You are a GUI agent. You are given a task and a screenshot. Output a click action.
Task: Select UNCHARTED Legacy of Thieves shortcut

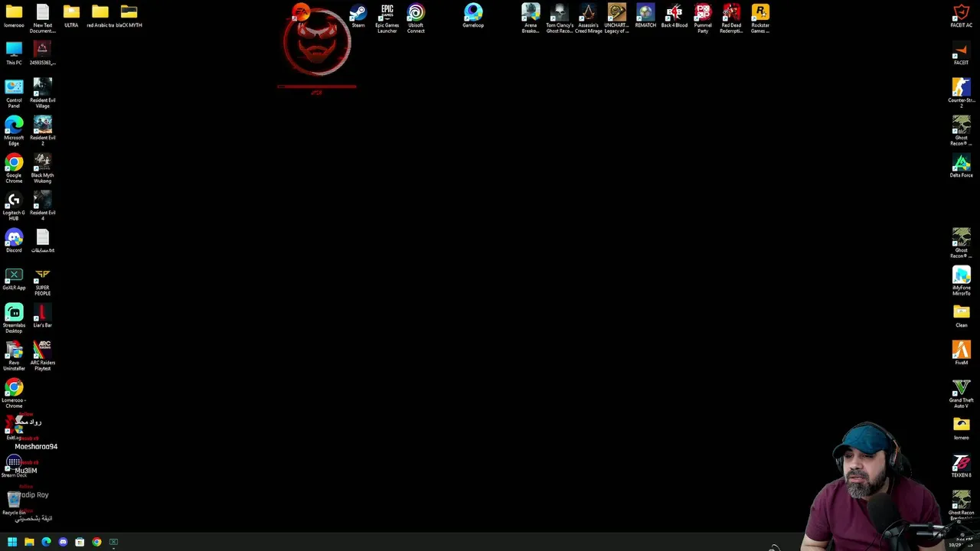[617, 18]
